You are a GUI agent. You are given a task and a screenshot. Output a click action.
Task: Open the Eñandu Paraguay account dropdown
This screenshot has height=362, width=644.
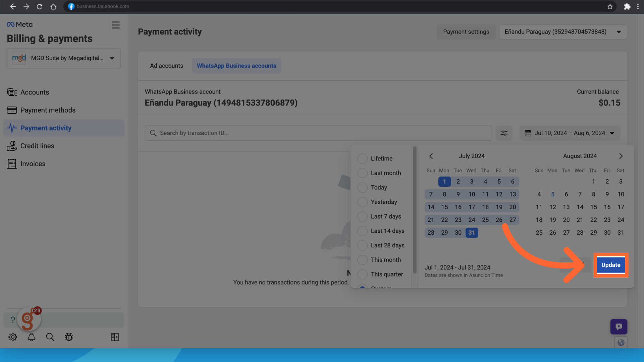point(563,32)
